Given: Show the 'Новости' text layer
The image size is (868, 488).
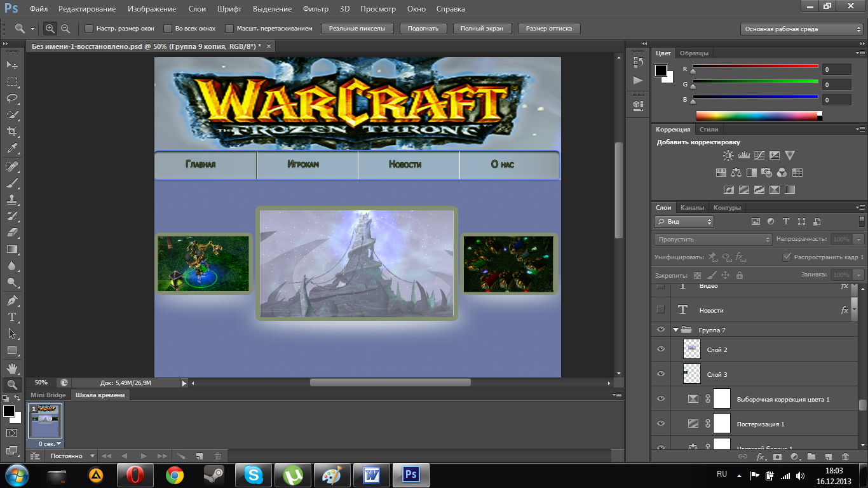Looking at the screenshot, I should coord(661,310).
